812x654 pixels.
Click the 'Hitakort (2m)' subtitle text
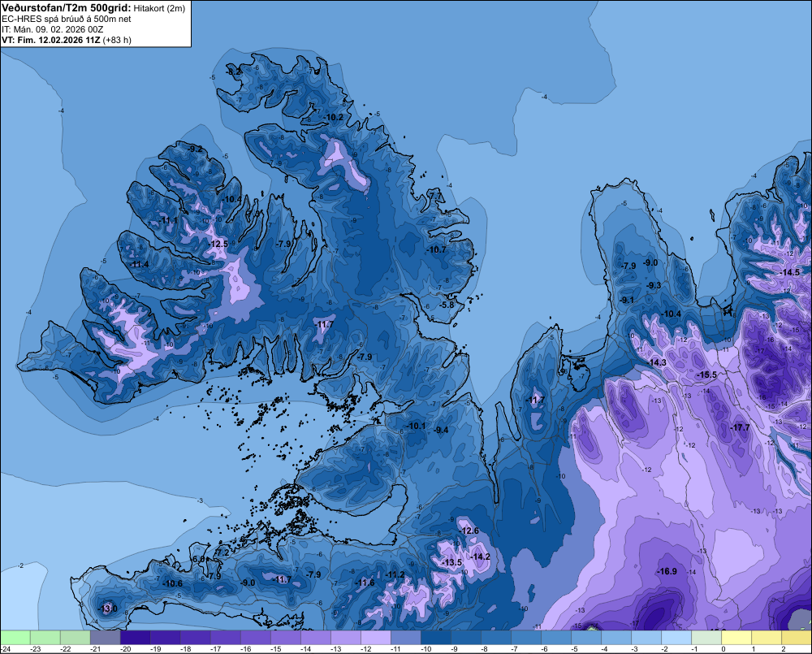(159, 8)
